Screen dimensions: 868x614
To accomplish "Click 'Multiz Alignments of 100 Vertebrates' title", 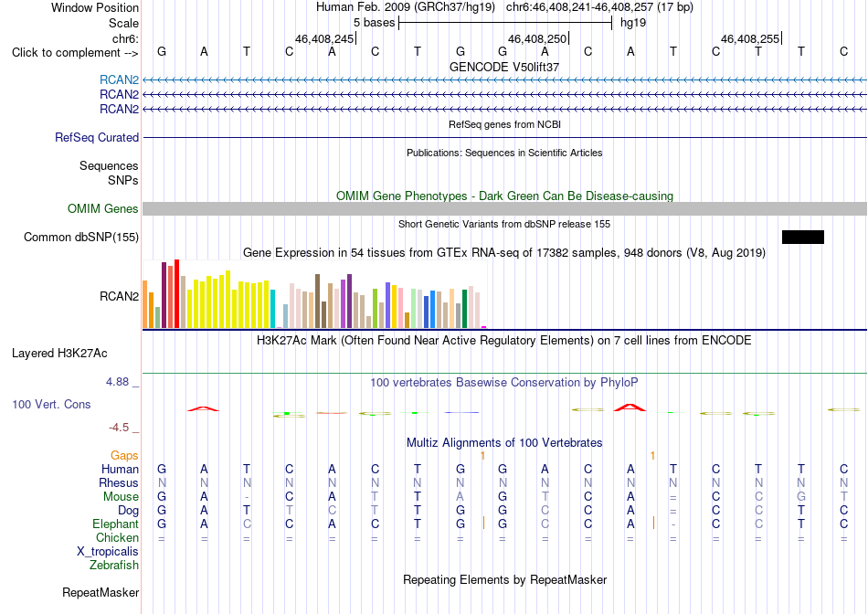I will tap(504, 443).
